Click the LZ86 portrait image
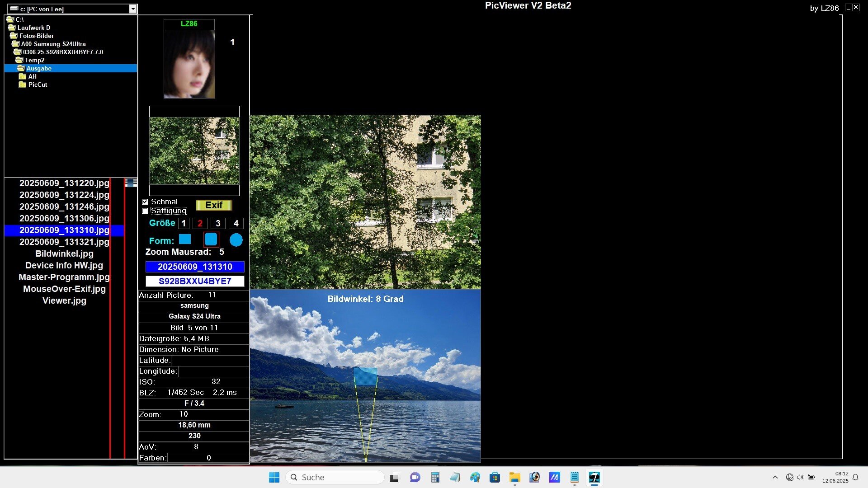Viewport: 868px width, 488px height. (x=189, y=64)
